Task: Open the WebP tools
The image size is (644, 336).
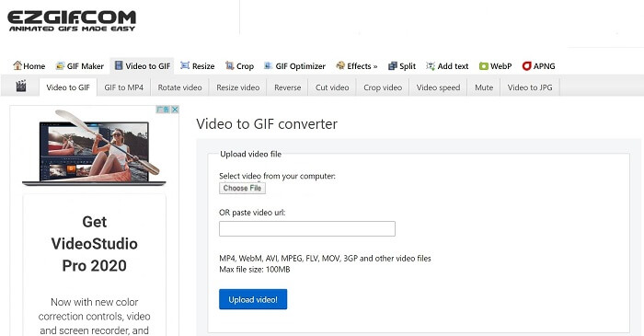Action: click(x=495, y=66)
